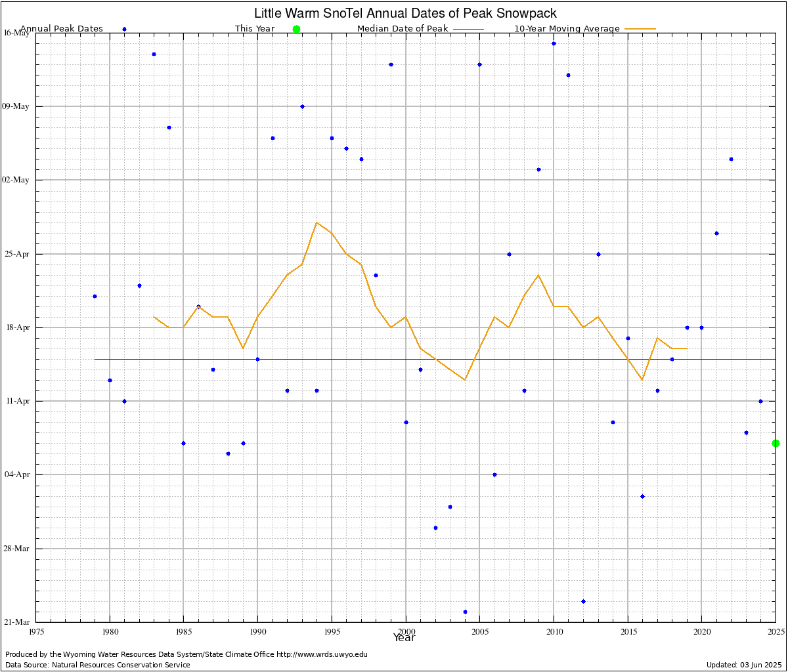Click the blue line sample beside Median Date of Peak
The image size is (788, 672).
click(x=468, y=29)
